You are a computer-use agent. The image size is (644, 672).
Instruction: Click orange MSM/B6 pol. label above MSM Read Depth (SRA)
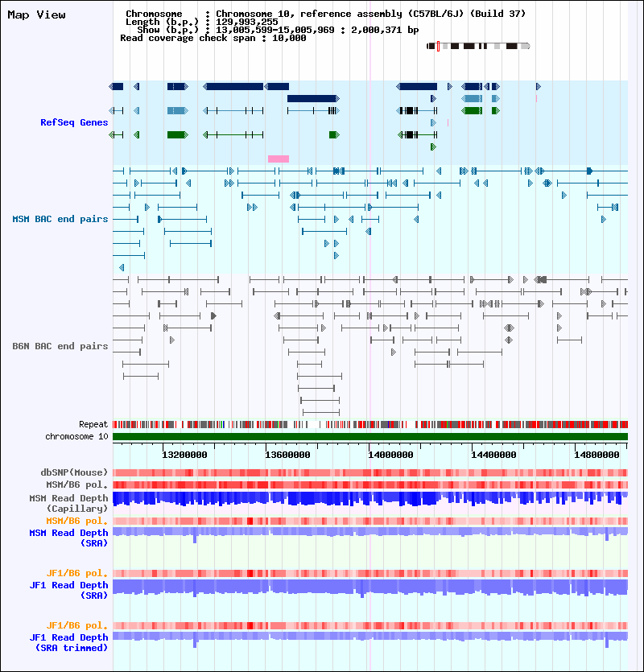tap(77, 522)
